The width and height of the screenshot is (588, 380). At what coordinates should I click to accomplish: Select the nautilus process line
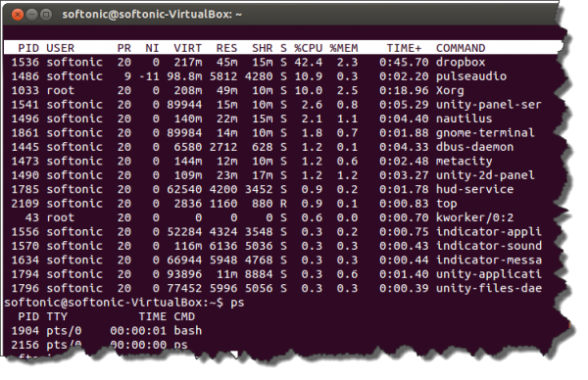(277, 119)
